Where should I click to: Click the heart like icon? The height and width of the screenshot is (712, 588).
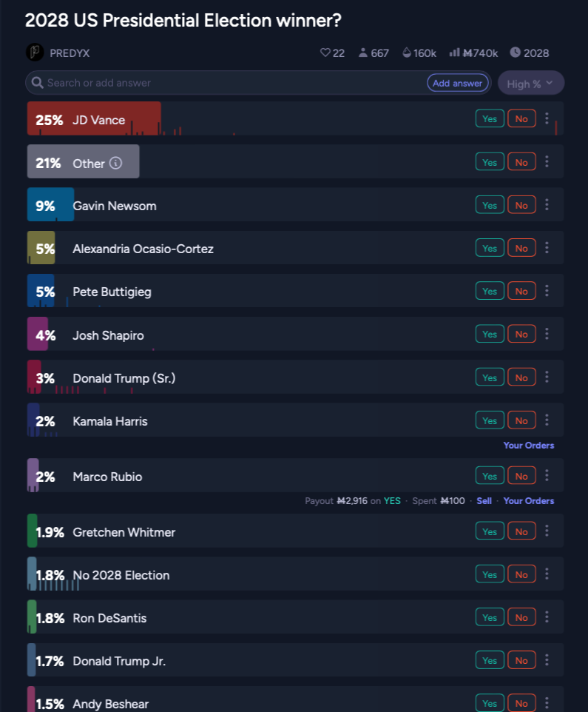coord(324,53)
